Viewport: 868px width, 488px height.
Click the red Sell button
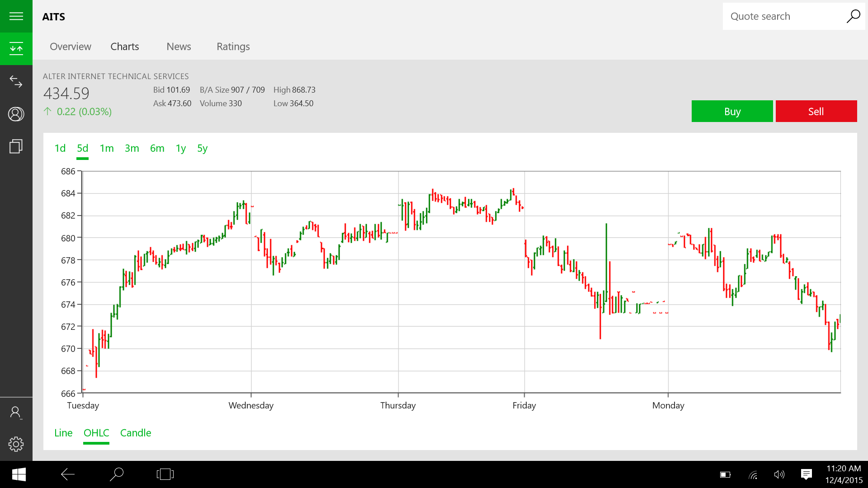[x=816, y=111]
